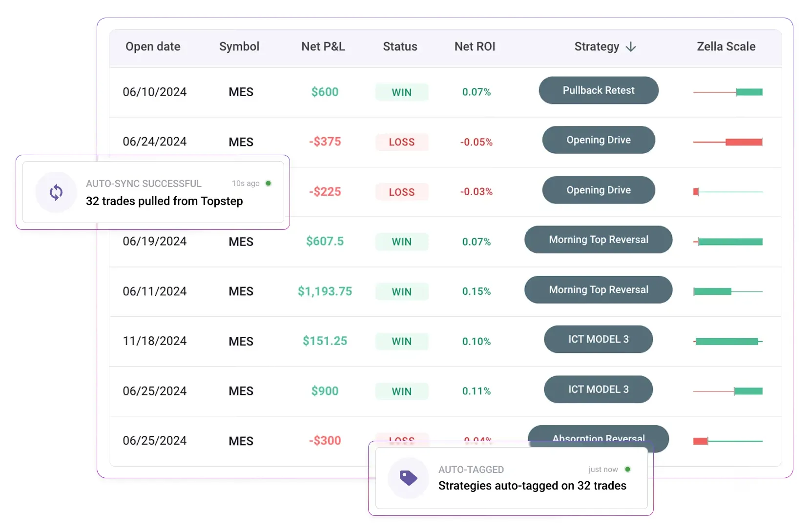This screenshot has height=532, width=809.
Task: Click the 0.10% Net ROI value
Action: tap(477, 341)
